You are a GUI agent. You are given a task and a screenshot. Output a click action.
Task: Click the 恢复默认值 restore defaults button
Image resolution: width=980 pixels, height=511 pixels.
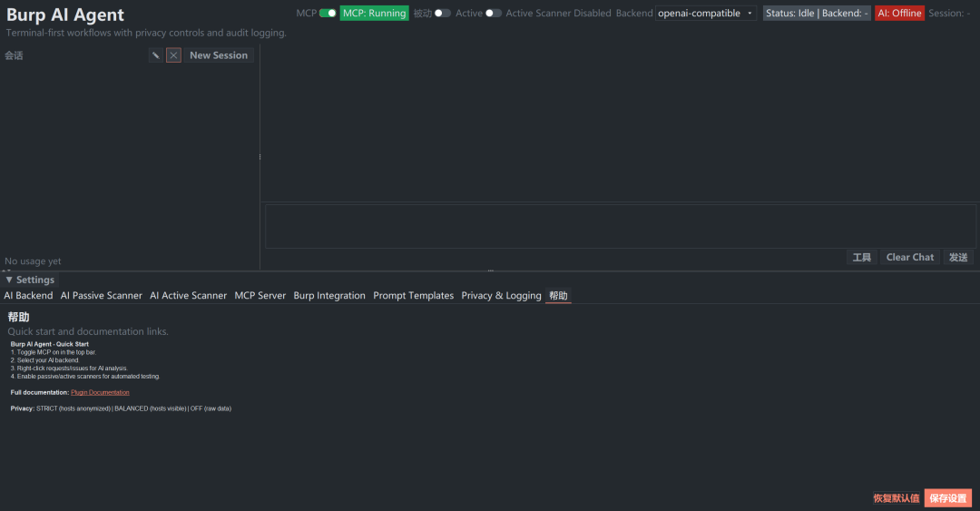tap(897, 498)
